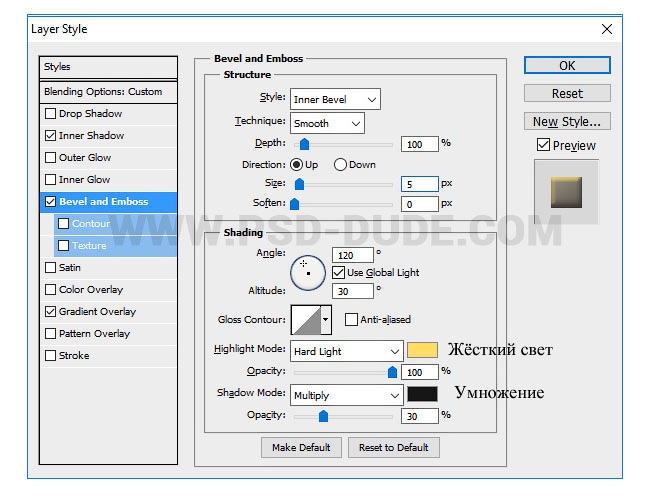Enable the Contour sub-option checkbox
Image resolution: width=650 pixels, height=496 pixels.
click(63, 223)
